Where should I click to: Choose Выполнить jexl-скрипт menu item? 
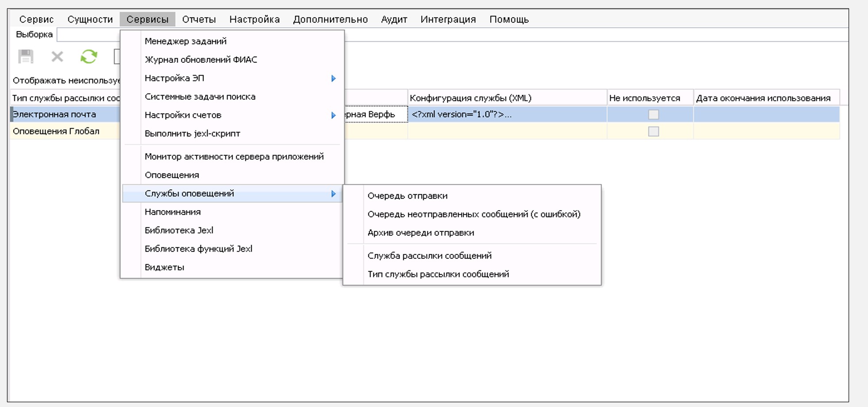(192, 134)
